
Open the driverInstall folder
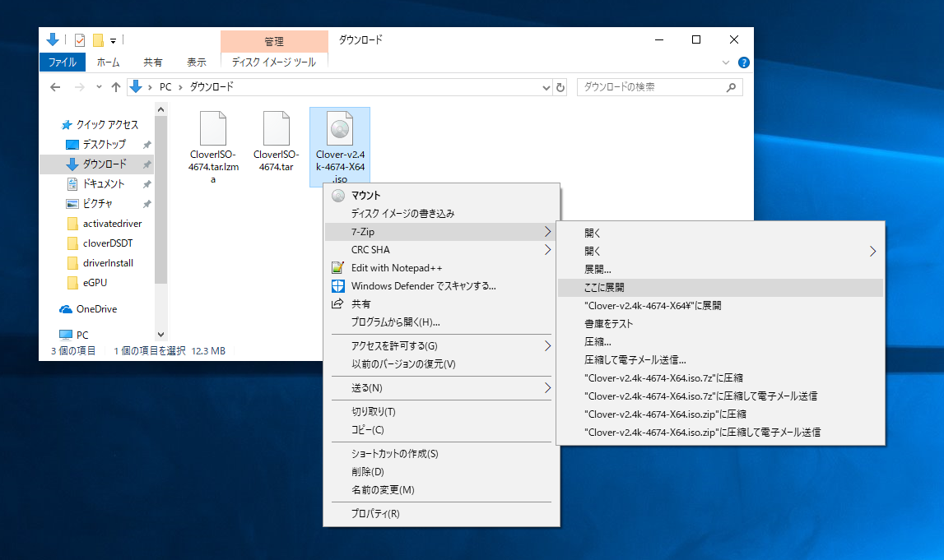(x=100, y=263)
